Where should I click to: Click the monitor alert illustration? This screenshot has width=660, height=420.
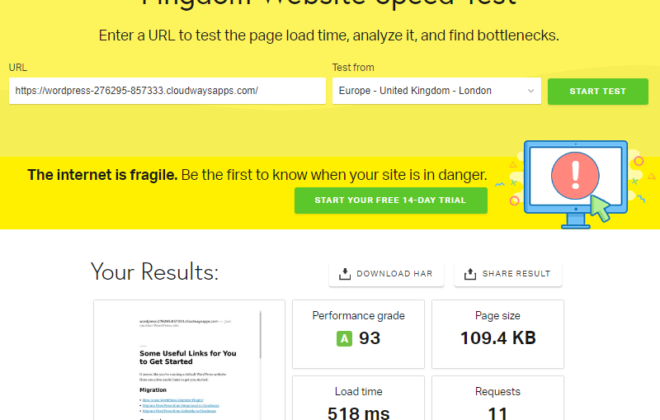(576, 185)
